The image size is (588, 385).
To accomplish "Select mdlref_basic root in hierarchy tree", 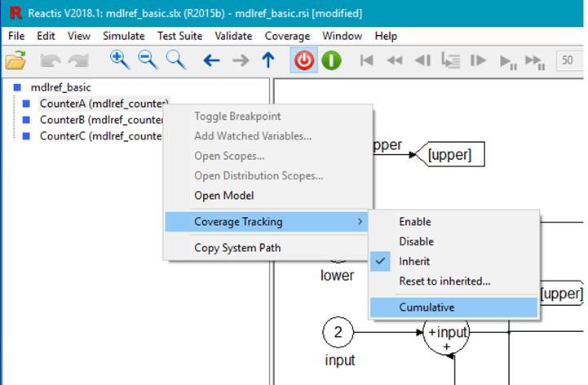I will [60, 87].
